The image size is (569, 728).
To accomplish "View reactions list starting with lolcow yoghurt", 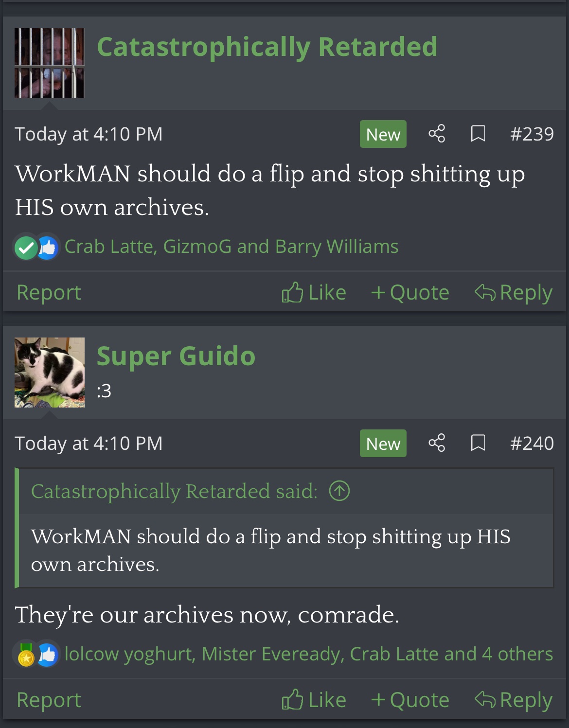I will click(x=309, y=654).
